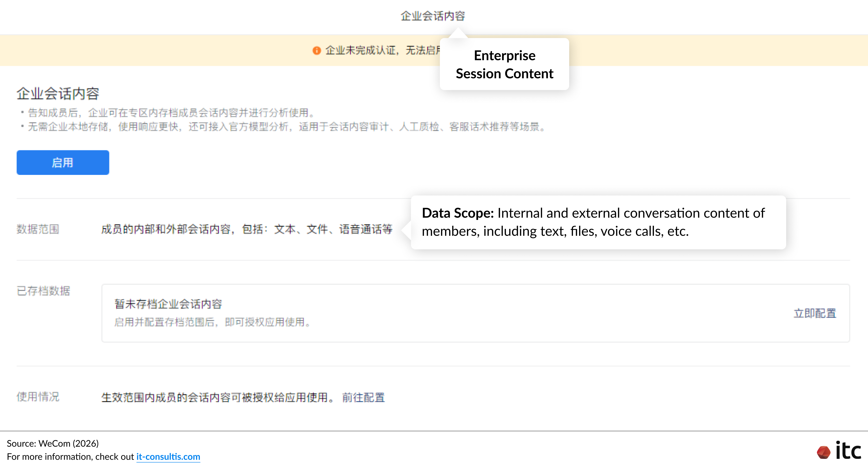Viewport: 868px width, 467px height.
Task: Visit the it-consultis.com hyperlink
Action: pos(168,457)
